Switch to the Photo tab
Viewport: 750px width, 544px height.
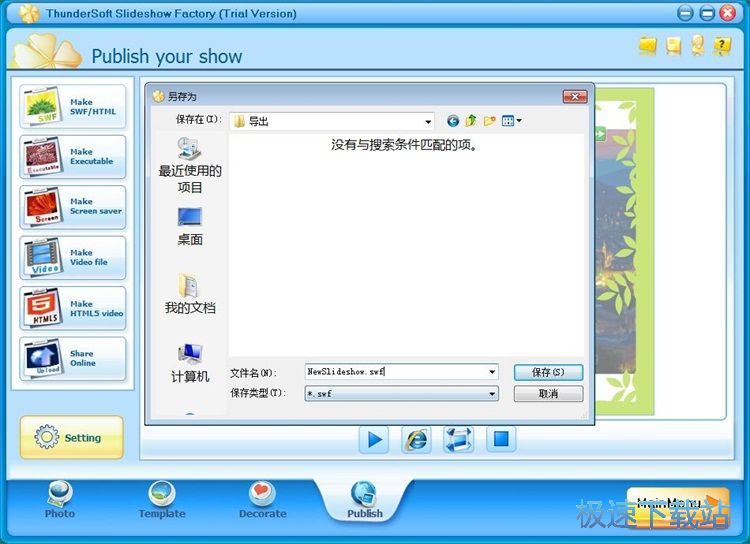(x=60, y=500)
